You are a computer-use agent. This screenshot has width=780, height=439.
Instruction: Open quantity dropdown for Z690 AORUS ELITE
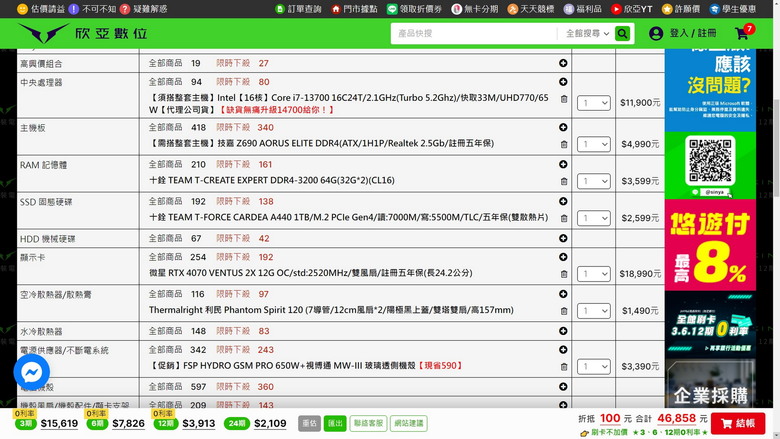point(593,144)
